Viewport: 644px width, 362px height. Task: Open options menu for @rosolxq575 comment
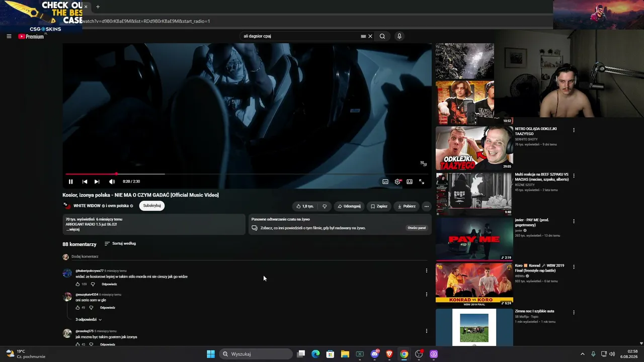pos(427,331)
